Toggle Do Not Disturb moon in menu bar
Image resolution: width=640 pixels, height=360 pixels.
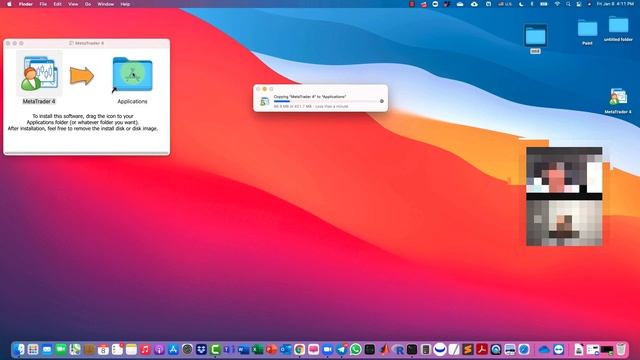(521, 4)
